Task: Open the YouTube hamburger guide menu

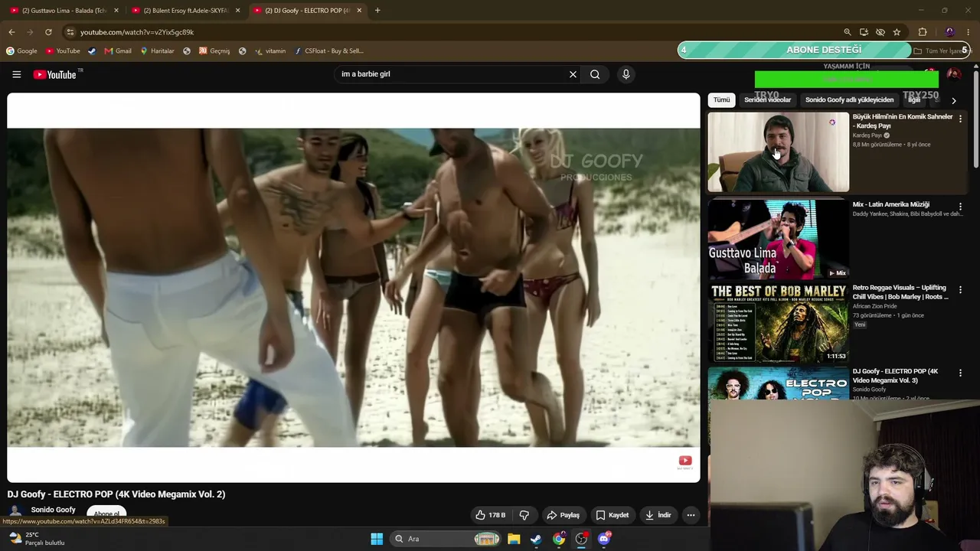Action: point(16,74)
